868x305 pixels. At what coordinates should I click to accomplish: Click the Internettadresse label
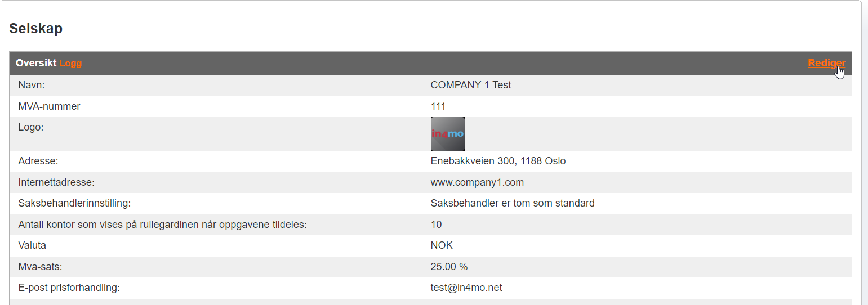point(56,182)
